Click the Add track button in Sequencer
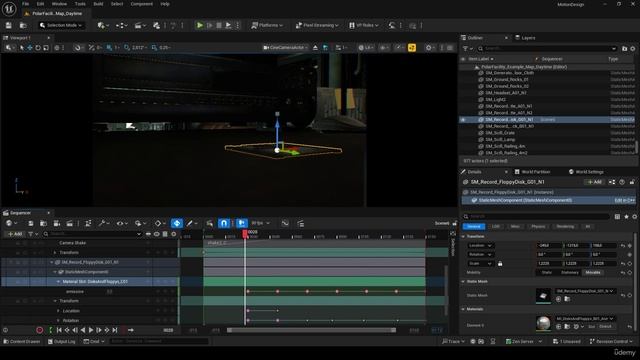 coord(15,234)
